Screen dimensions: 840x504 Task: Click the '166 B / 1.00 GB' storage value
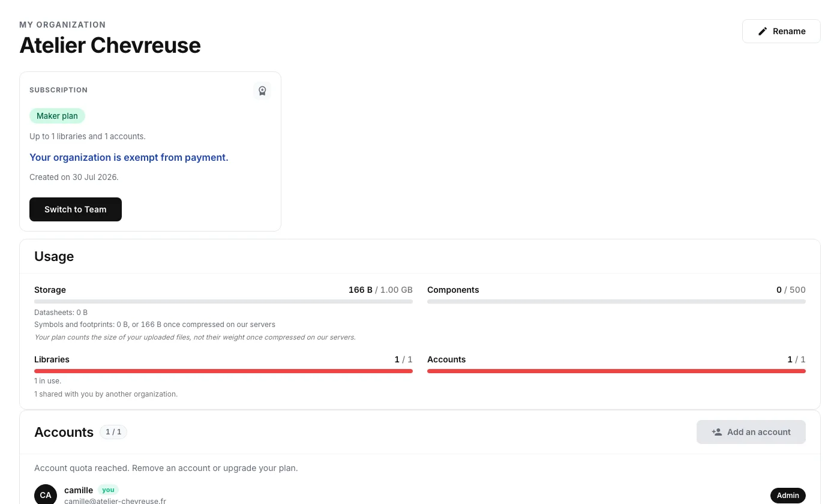pyautogui.click(x=380, y=290)
